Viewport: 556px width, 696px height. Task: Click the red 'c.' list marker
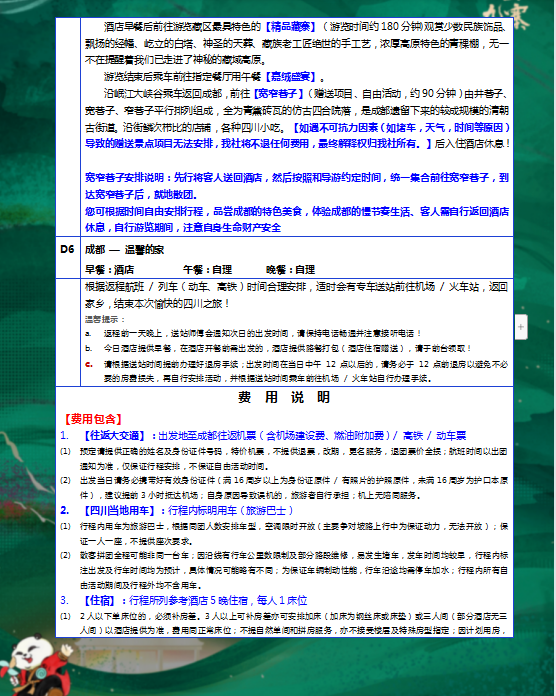tap(89, 364)
